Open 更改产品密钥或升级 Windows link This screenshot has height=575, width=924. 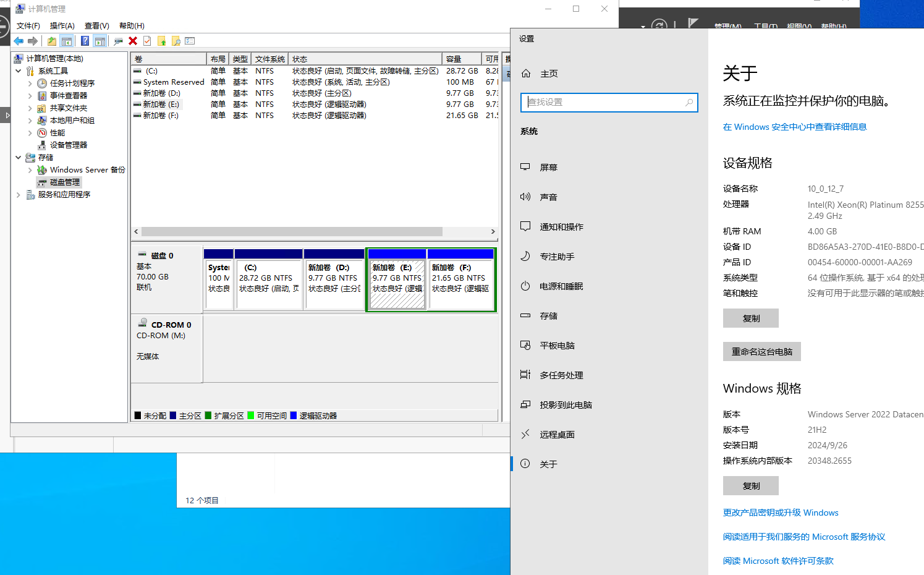(x=781, y=513)
